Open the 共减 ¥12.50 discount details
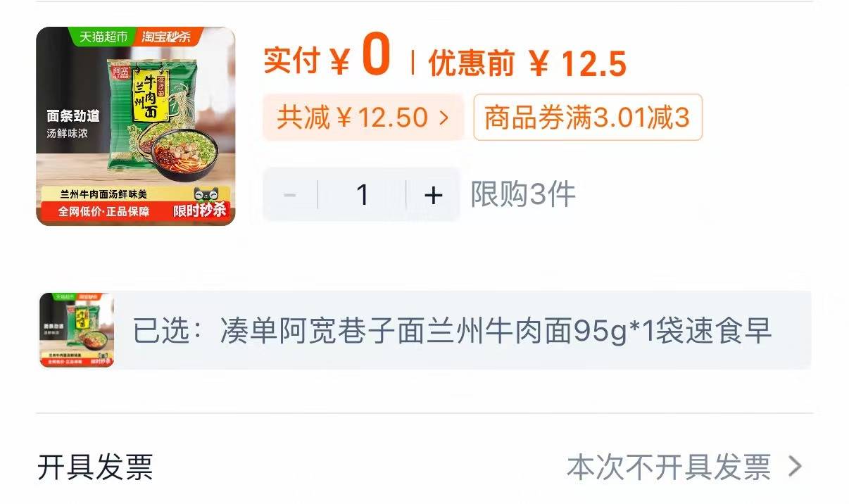 pyautogui.click(x=363, y=117)
